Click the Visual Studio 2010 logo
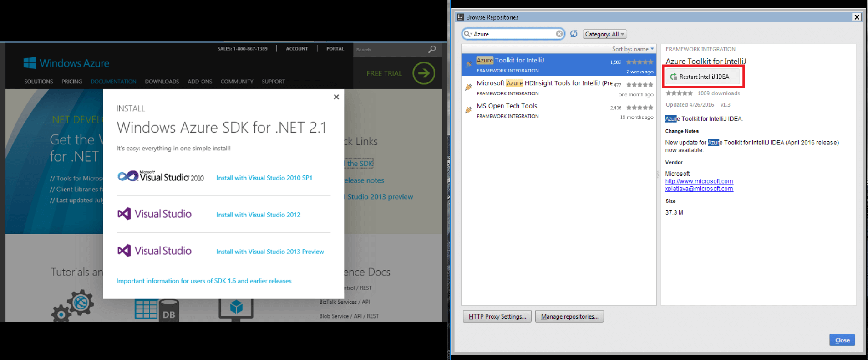 pos(161,177)
